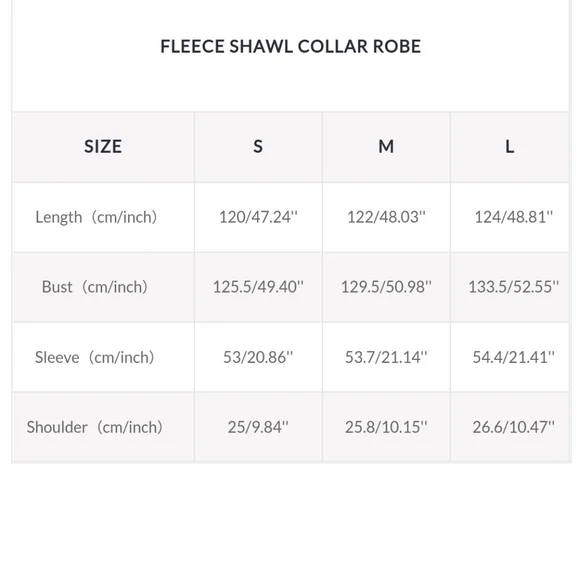Viewport: 580px width, 579px height.
Task: Select the Sleeve (cm/inch) row label
Action: (95, 357)
